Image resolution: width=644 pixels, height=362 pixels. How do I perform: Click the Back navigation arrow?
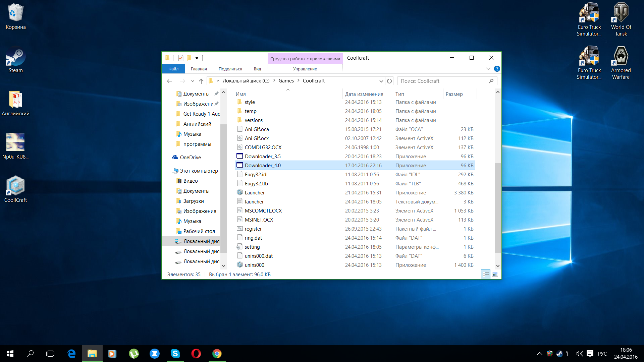point(170,81)
